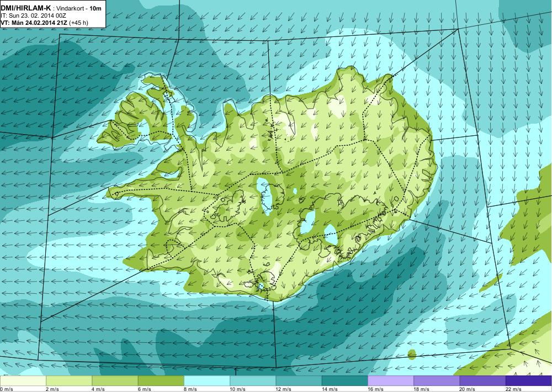Image resolution: width=552 pixels, height=392 pixels.
Task: Click the medium purple 18–20 m/s legend swatch
Action: [437, 381]
